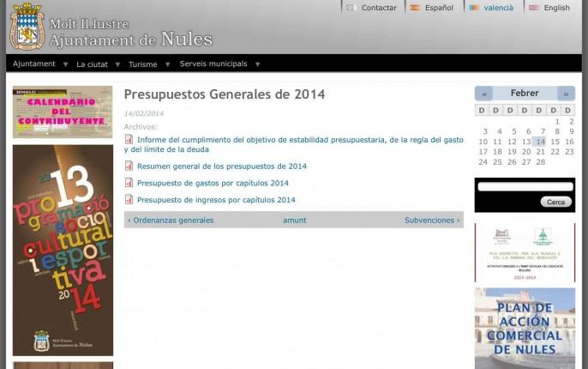Open the Turisme menu item

click(143, 64)
